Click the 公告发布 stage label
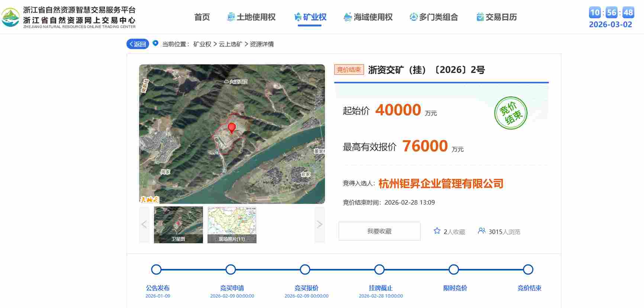 (x=158, y=288)
